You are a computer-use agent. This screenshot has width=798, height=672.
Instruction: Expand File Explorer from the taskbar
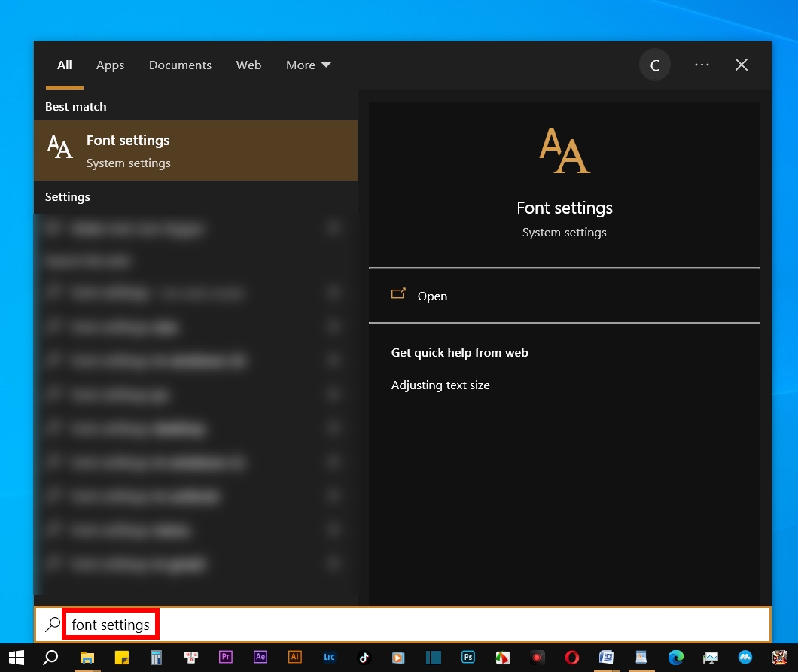coord(87,657)
